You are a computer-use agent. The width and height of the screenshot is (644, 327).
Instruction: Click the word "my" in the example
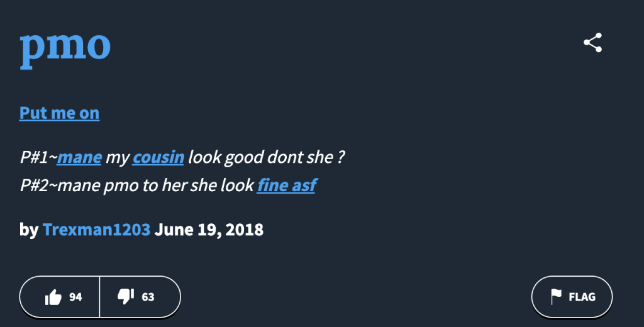coord(117,157)
